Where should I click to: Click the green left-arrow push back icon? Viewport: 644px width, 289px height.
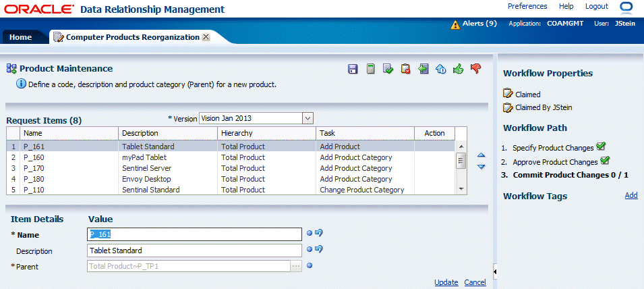click(423, 69)
